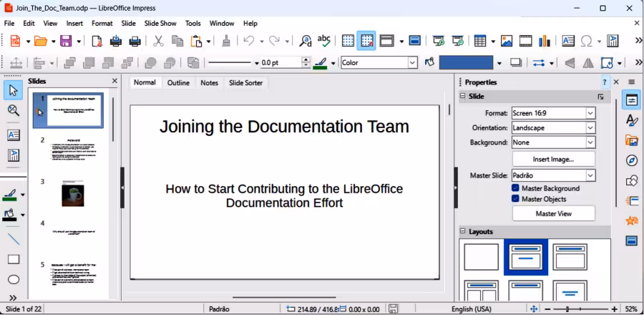Open the area fill Color type dropdown
Image resolution: width=644 pixels, height=315 pixels.
point(379,62)
